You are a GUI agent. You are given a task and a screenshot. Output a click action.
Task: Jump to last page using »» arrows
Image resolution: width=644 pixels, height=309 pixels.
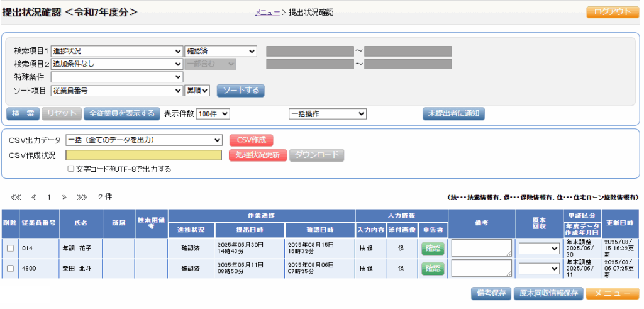pos(82,198)
